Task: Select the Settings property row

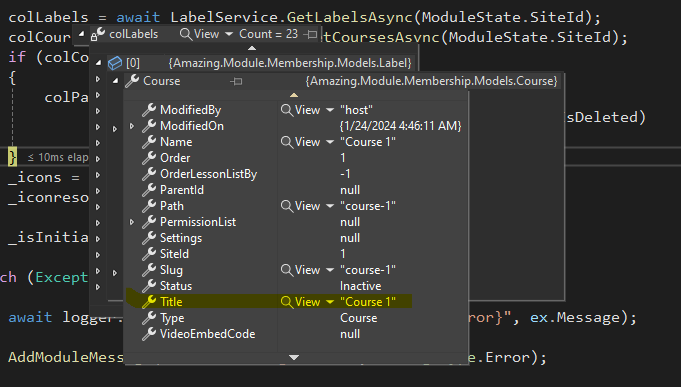Action: [295, 238]
